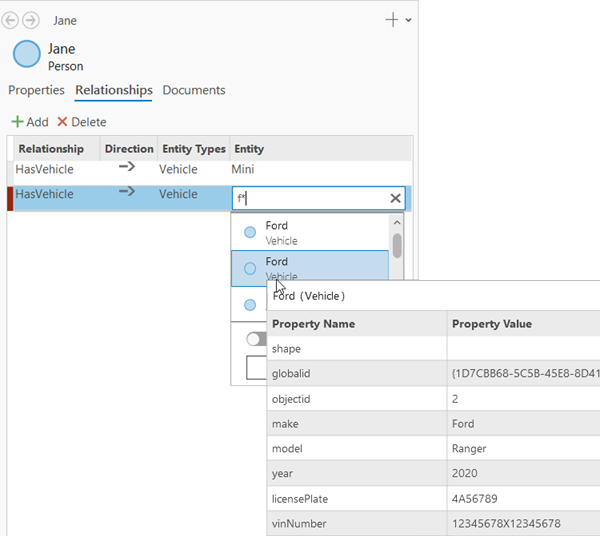Click the Relationship column header
The image size is (600, 536).
[51, 149]
